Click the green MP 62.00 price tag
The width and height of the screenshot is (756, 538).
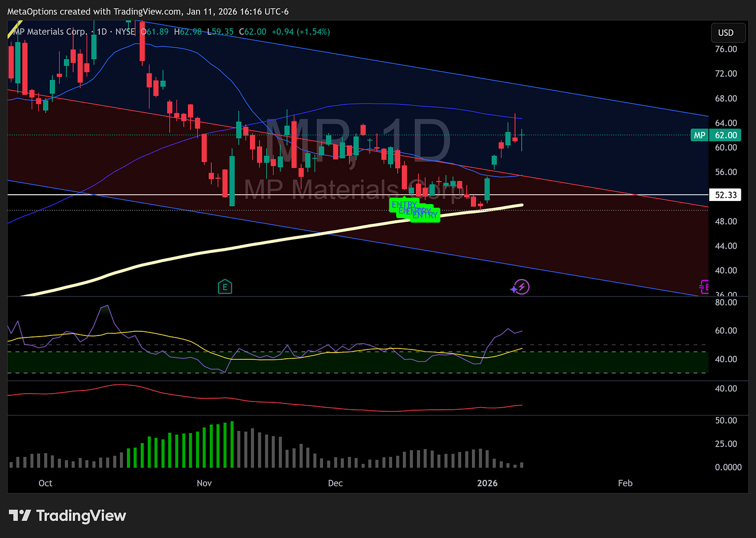click(x=716, y=134)
